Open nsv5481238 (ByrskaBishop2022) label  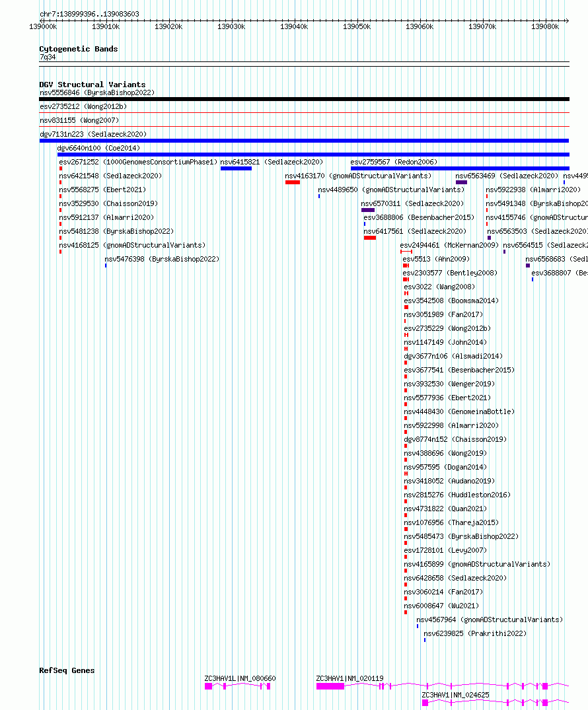pos(116,231)
